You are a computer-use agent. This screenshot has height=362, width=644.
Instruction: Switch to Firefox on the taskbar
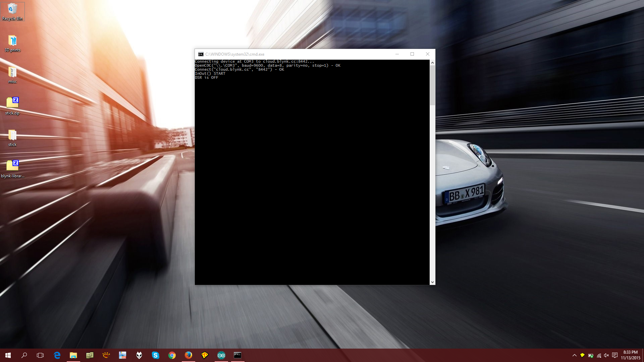(188, 355)
